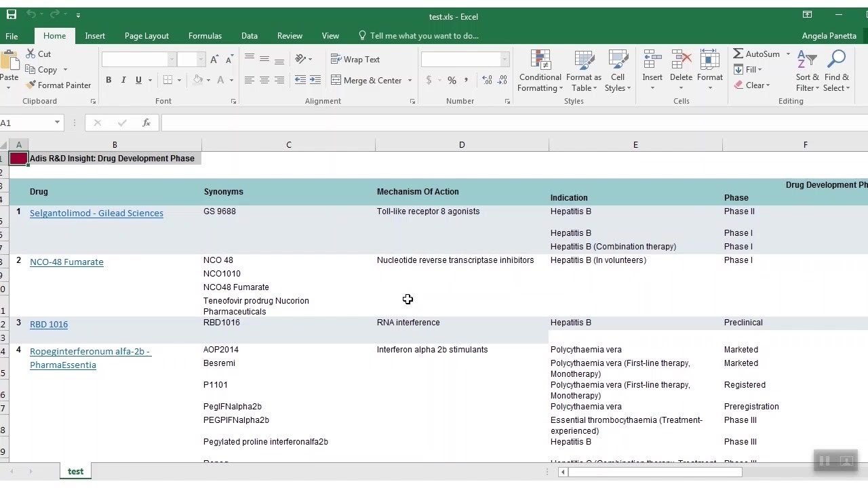Open the File menu

pyautogui.click(x=12, y=36)
